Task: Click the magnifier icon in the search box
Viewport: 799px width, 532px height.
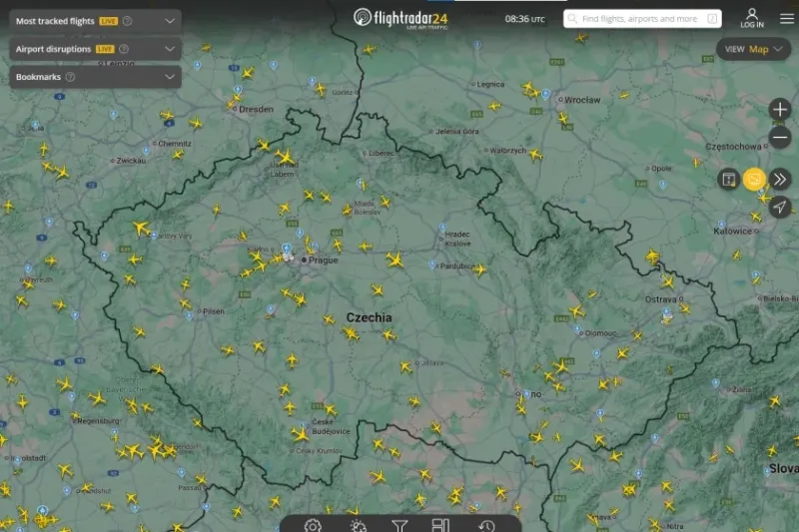Action: 572,19
